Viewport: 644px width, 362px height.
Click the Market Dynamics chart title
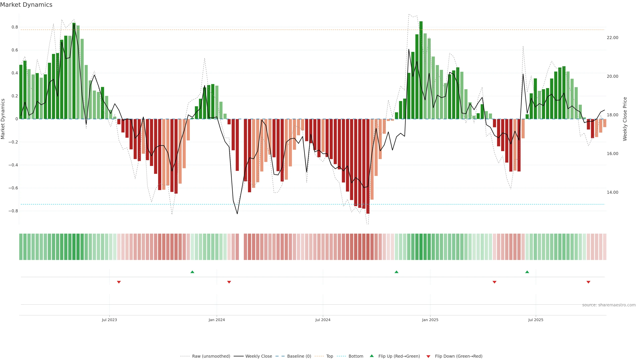(26, 5)
